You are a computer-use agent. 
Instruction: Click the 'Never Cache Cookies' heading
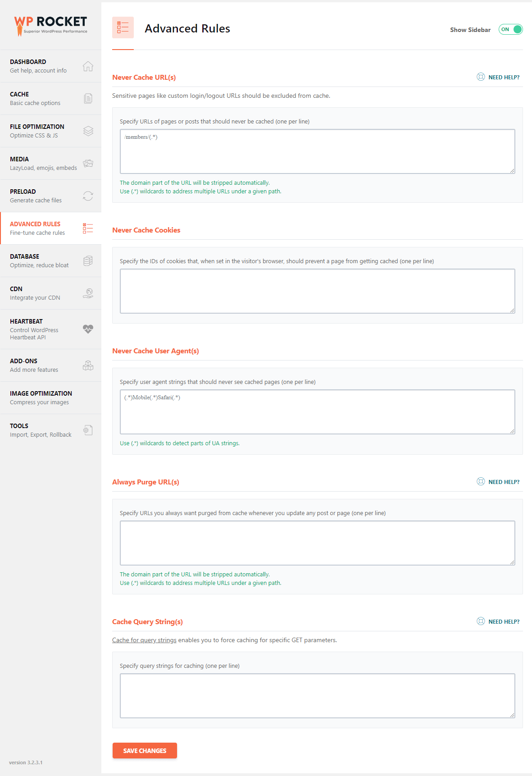(146, 230)
